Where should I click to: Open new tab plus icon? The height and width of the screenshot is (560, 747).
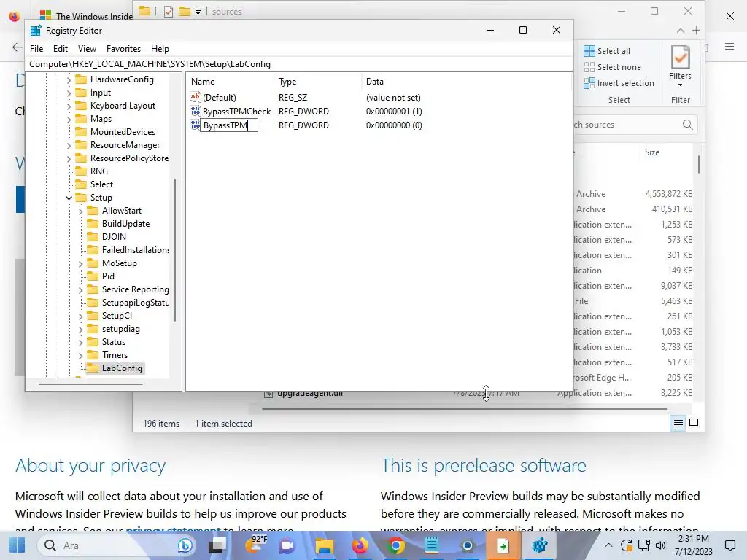point(696,31)
